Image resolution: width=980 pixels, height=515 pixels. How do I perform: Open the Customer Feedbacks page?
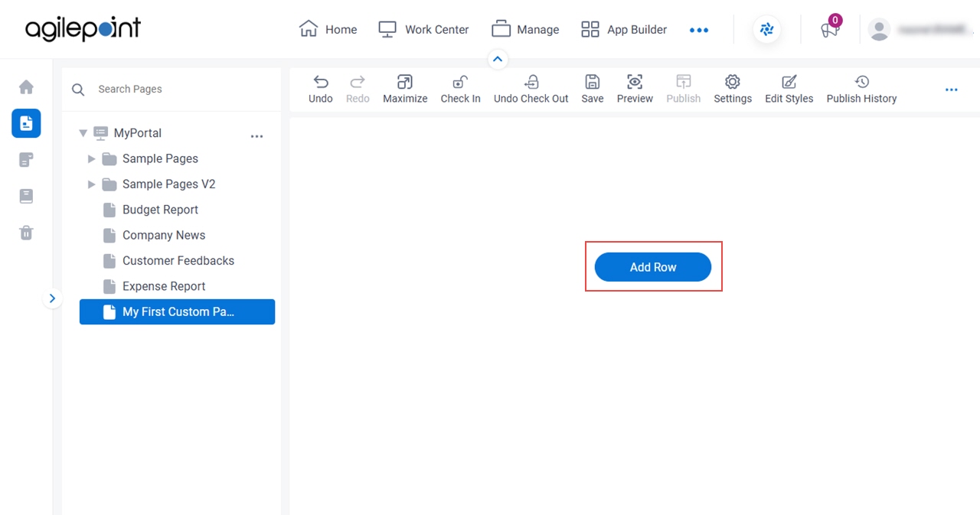[x=178, y=261]
